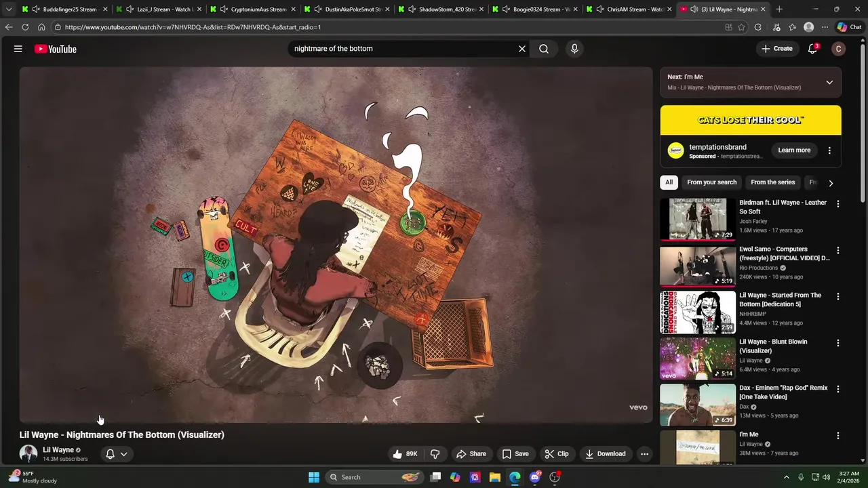Open the browser home page

coord(41,27)
